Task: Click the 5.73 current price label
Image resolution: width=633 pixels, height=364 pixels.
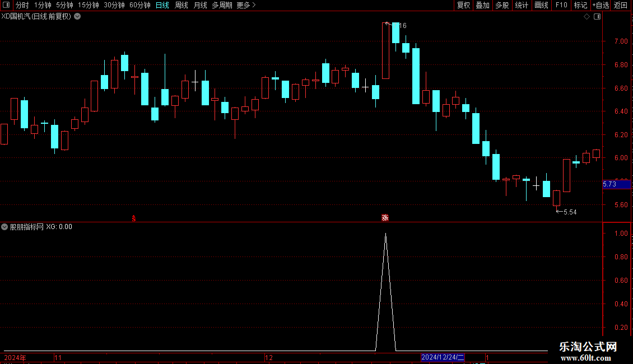Action: (616, 184)
